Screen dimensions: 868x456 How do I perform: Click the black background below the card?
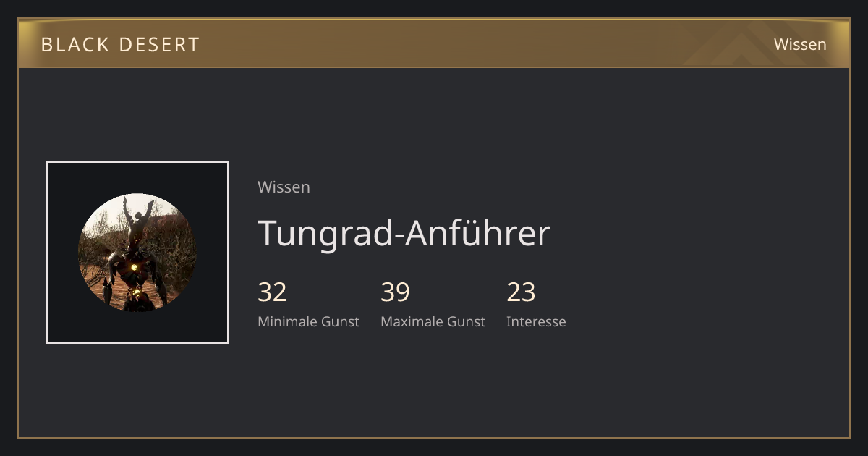[x=434, y=447]
